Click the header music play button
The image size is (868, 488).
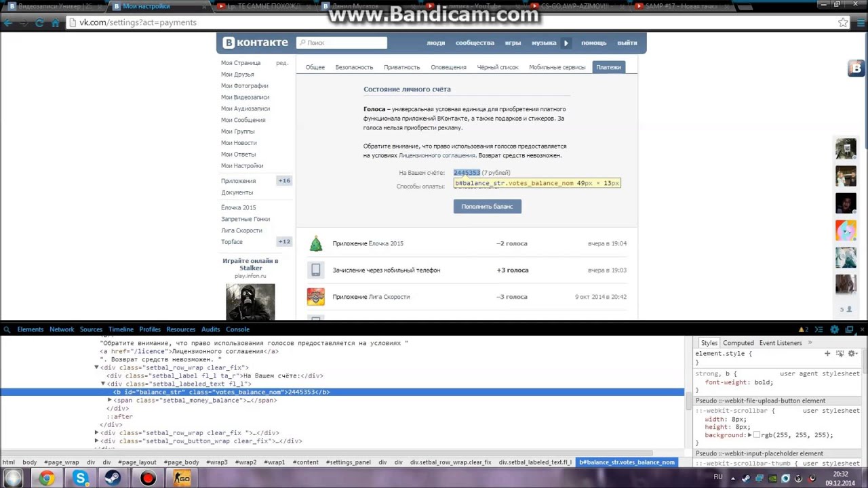(566, 43)
